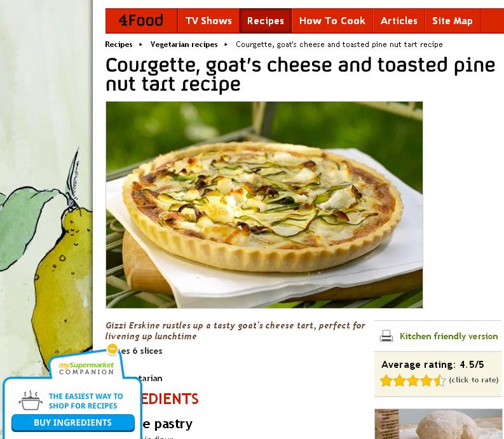504x439 pixels.
Task: Open the TV Shows menu
Action: [208, 21]
